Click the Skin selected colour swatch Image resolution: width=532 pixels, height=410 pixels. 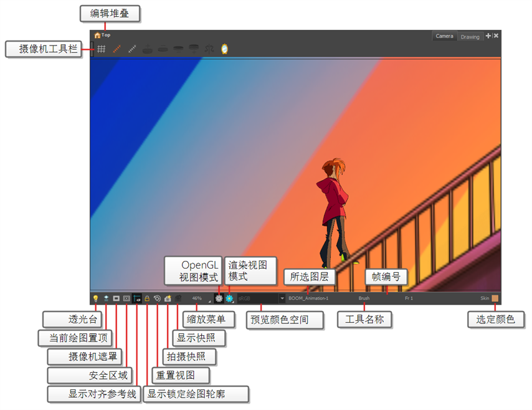pos(495,298)
